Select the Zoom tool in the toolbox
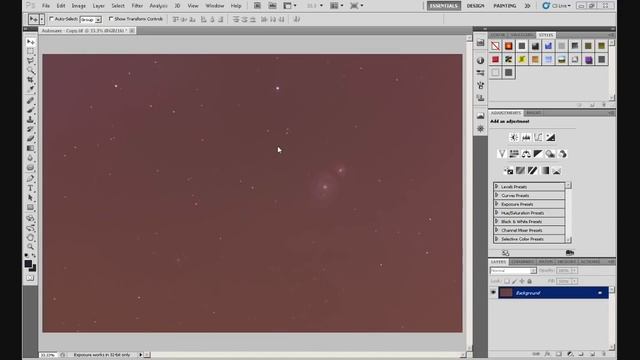640x360 pixels. 31,247
